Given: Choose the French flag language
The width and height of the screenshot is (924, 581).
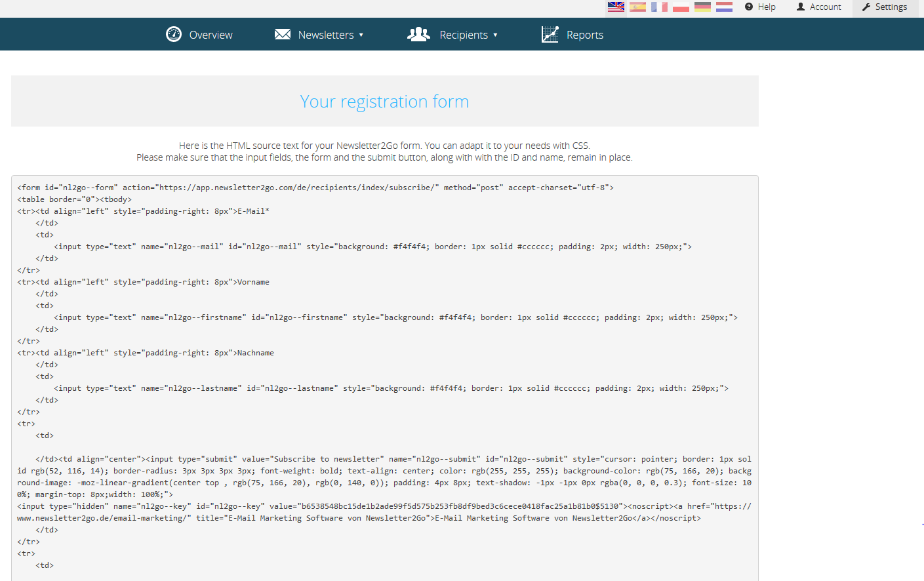Looking at the screenshot, I should pyautogui.click(x=659, y=7).
